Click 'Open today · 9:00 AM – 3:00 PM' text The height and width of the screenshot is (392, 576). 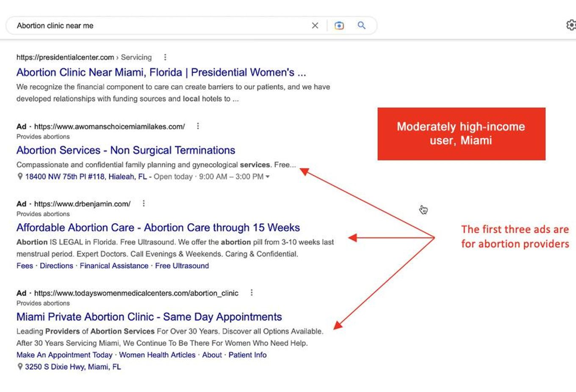[208, 177]
